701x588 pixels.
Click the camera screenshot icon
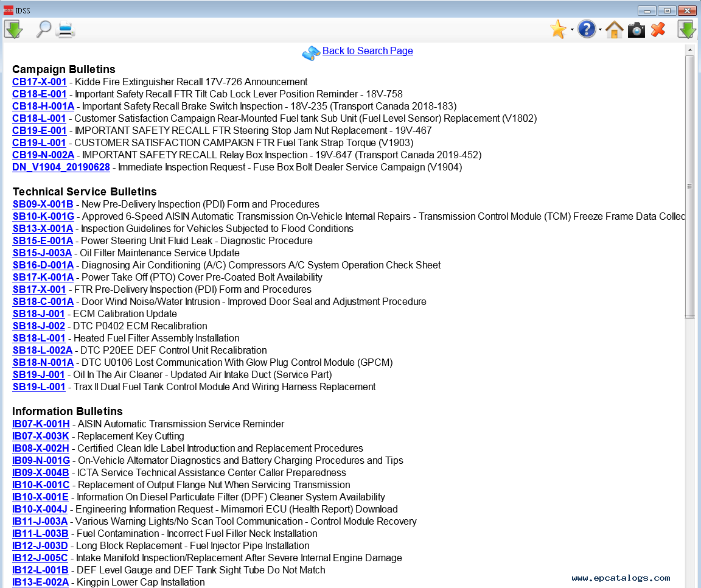[636, 30]
